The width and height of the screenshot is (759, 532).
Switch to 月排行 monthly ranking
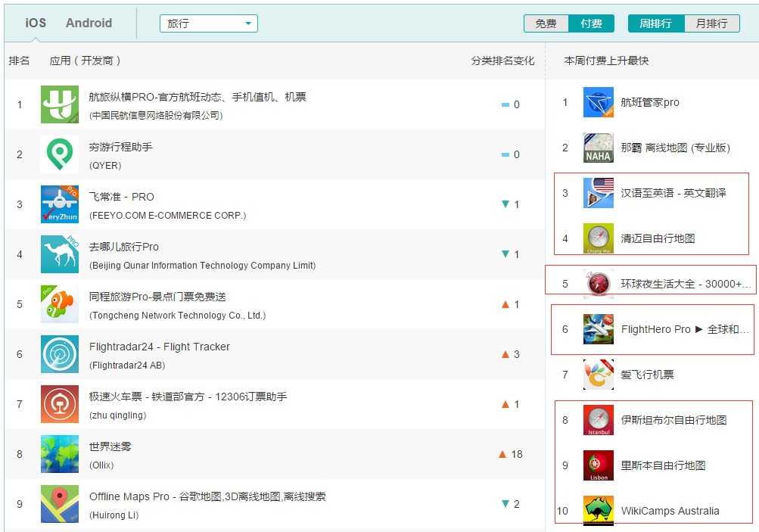[712, 23]
